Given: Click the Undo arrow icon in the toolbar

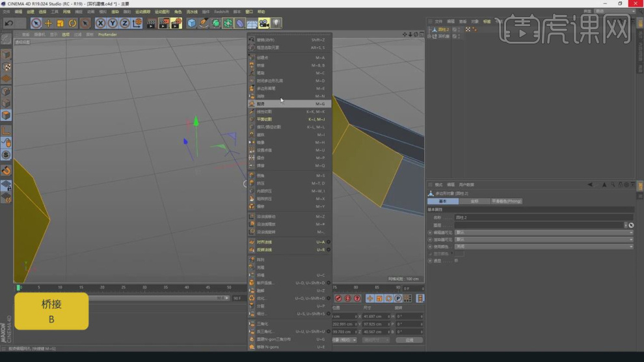Looking at the screenshot, I should [9, 23].
